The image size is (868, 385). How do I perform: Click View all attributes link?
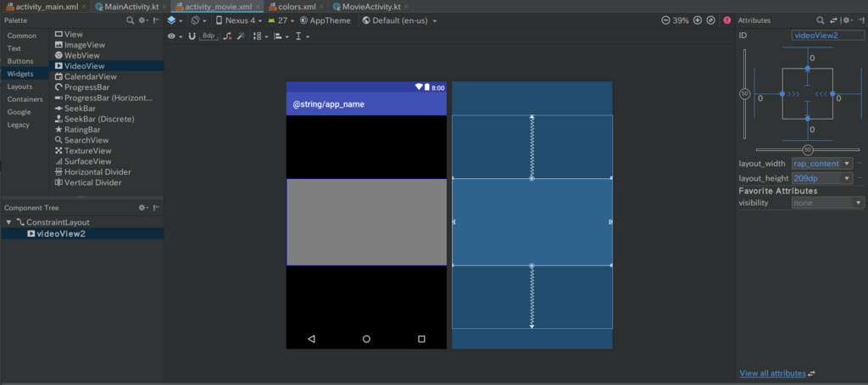[x=773, y=373]
